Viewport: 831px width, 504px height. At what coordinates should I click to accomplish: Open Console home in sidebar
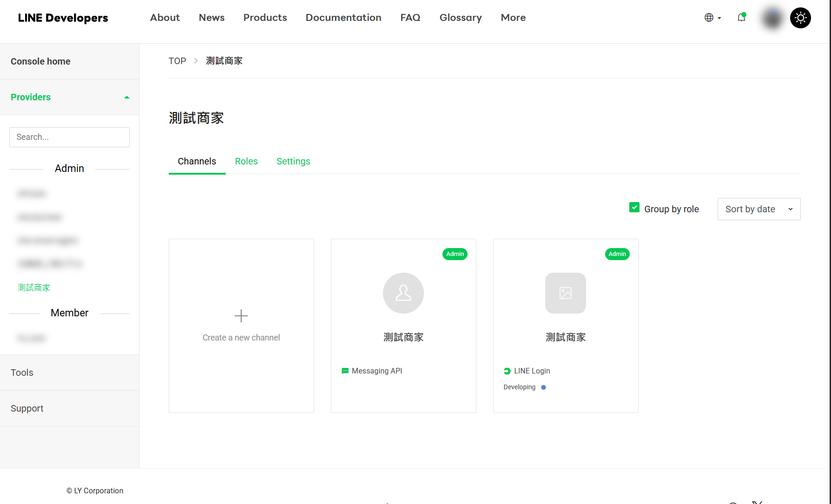pyautogui.click(x=70, y=61)
